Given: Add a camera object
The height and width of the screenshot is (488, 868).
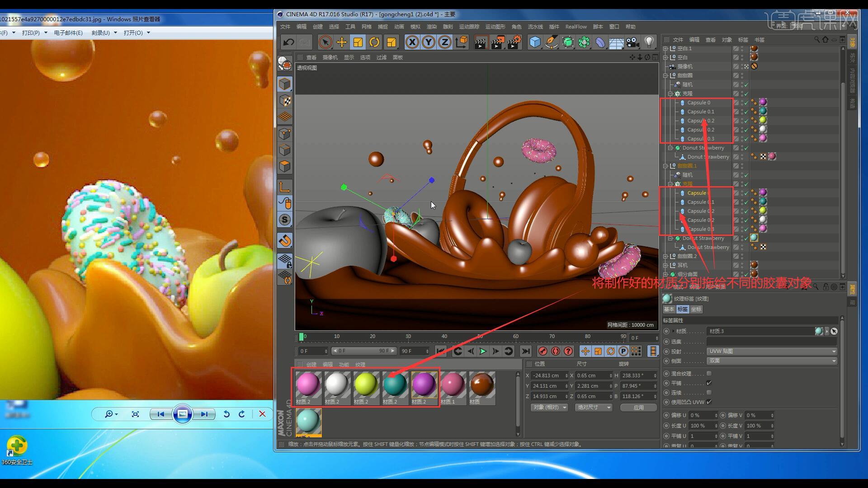Looking at the screenshot, I should (633, 42).
